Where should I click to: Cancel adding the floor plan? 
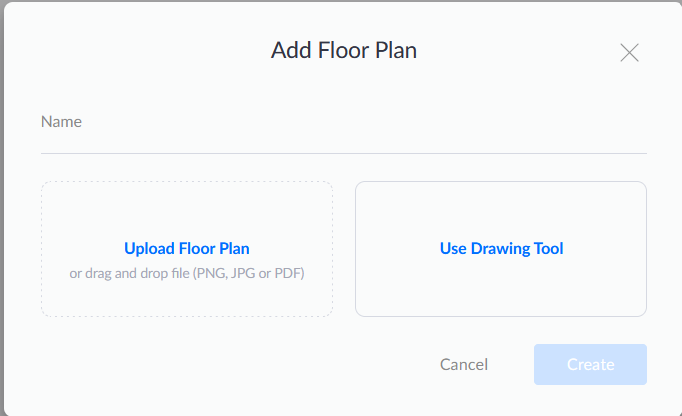click(464, 364)
